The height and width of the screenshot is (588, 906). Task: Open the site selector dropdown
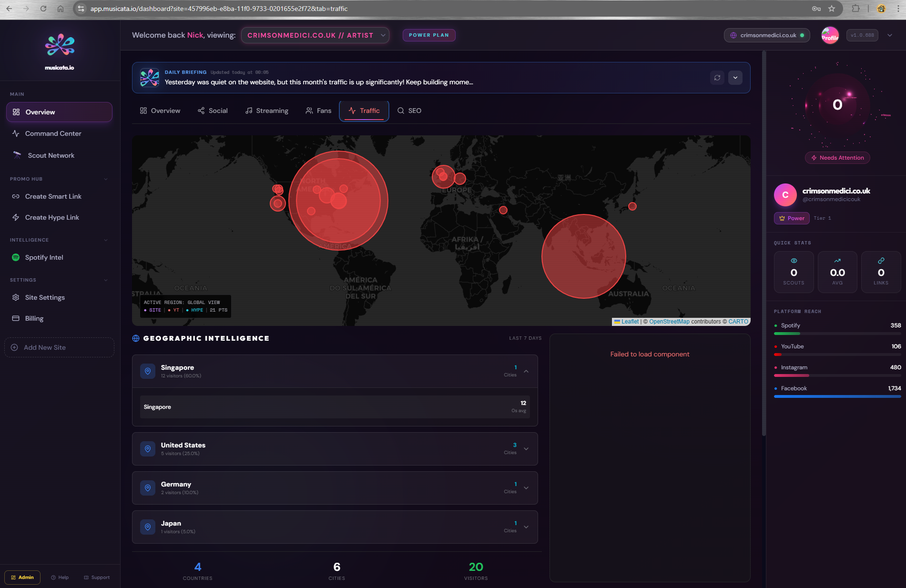click(315, 35)
